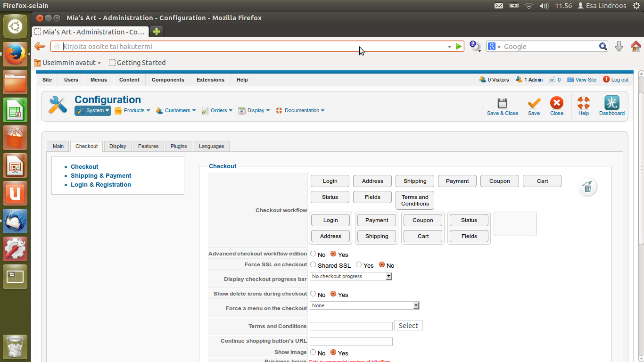The width and height of the screenshot is (644, 362).
Task: Open the Trash in launcher
Action: tap(15, 347)
